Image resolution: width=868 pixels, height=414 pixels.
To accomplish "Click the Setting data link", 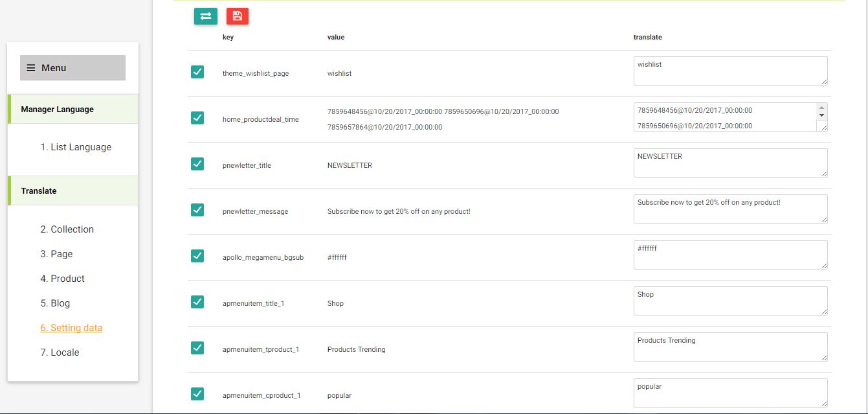I will [x=71, y=328].
